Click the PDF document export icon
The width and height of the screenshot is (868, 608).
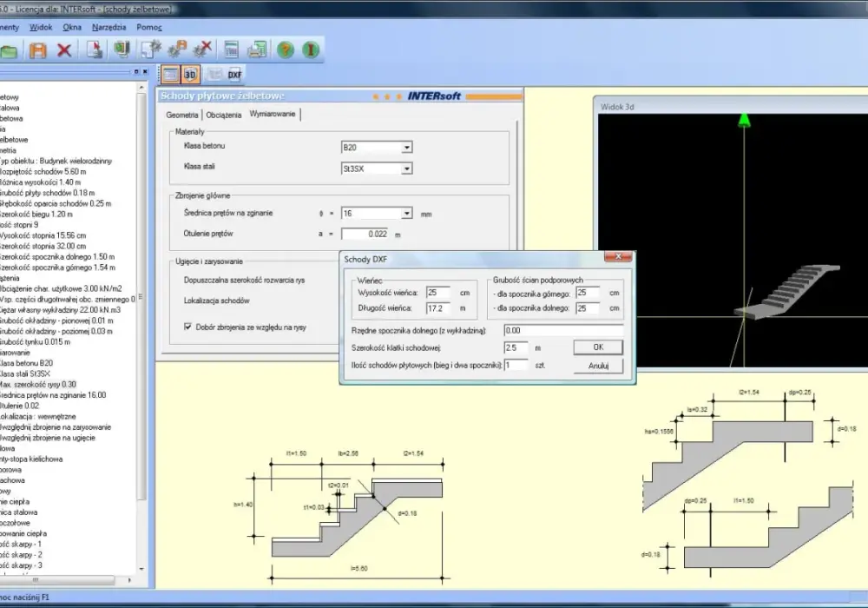pos(95,50)
